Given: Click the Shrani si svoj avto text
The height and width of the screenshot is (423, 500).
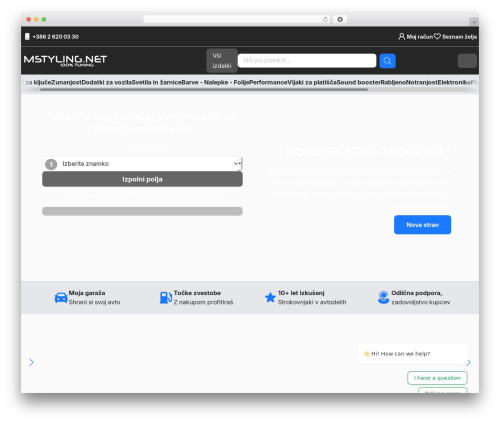Looking at the screenshot, I should [x=94, y=302].
